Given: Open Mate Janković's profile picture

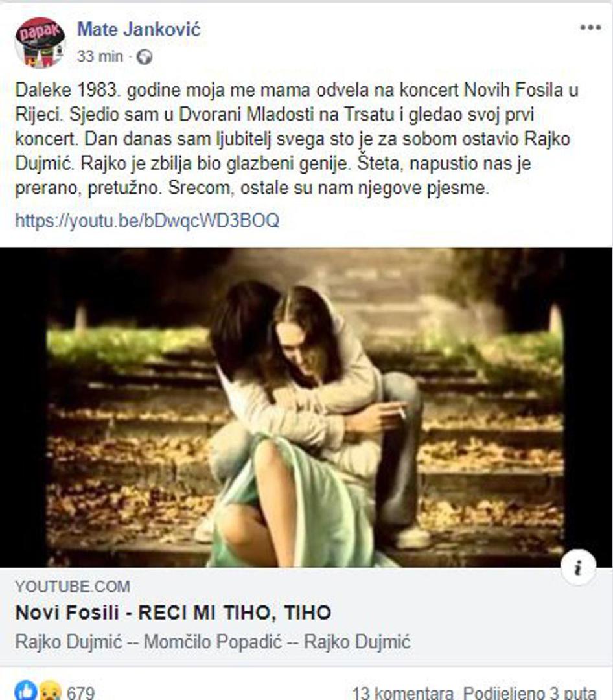Looking at the screenshot, I should pos(41,43).
